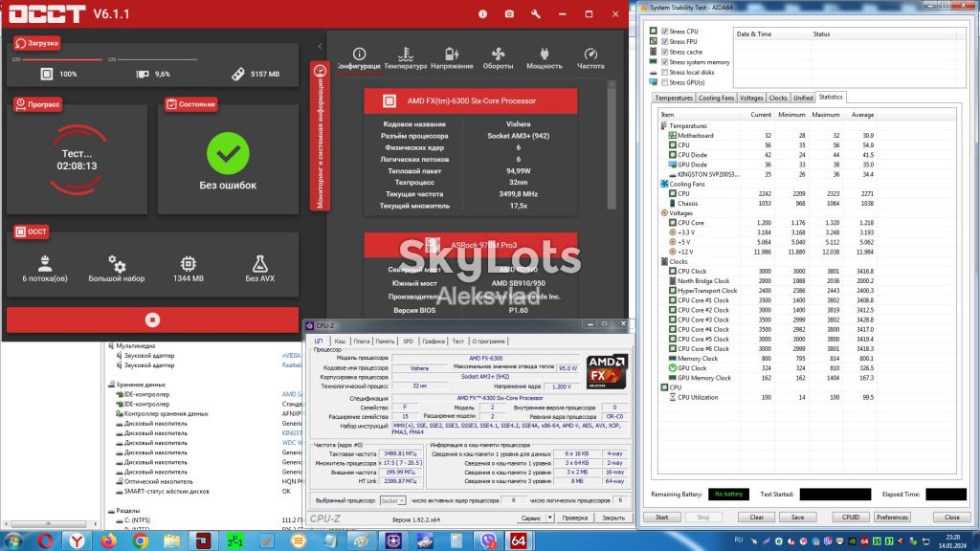Switch to AIDA64 Temperatures tab

[673, 99]
